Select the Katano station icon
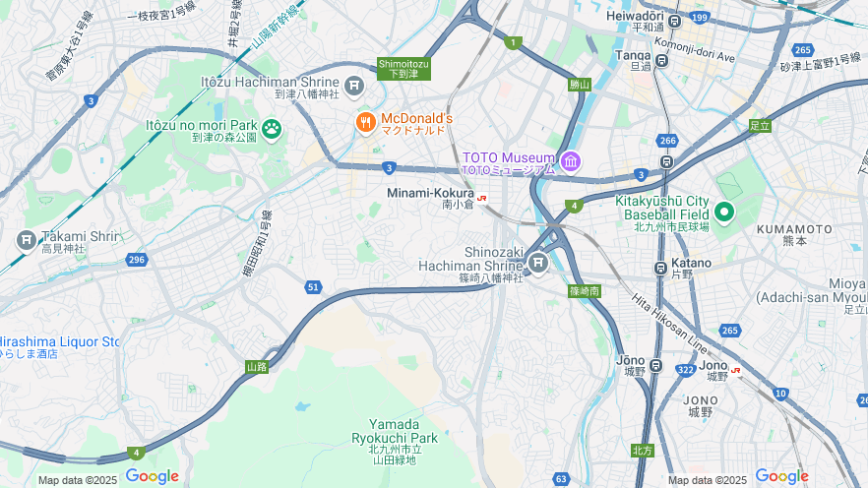 (x=660, y=269)
